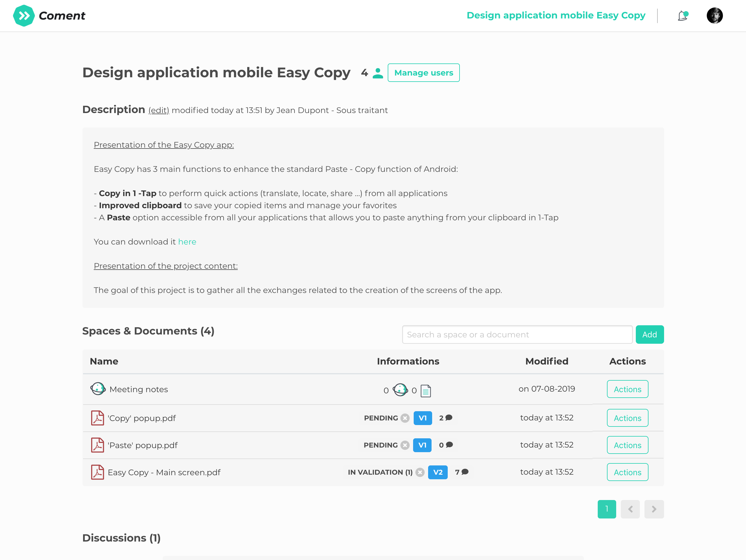Screen dimensions: 746x560
Task: Click the project members person icon
Action: [x=378, y=73]
